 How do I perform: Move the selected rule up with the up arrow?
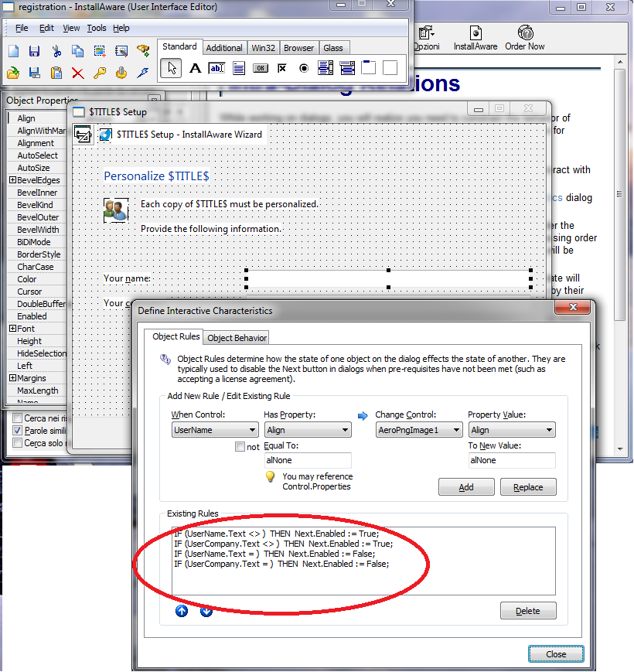[182, 611]
